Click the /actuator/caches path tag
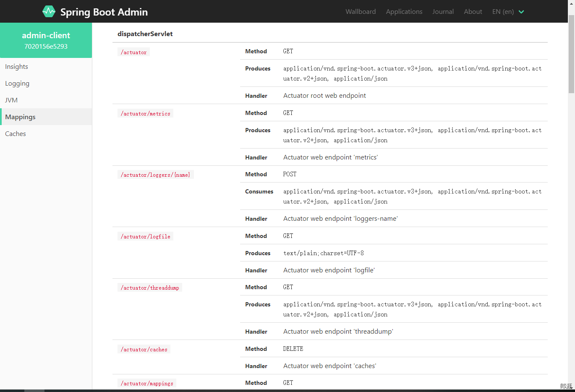 click(144, 349)
